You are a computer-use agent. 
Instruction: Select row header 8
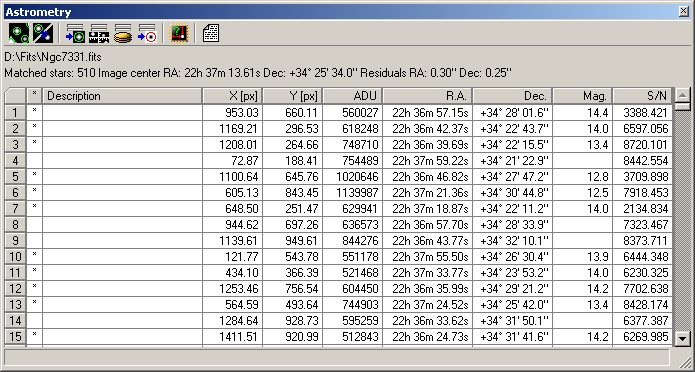(16, 224)
